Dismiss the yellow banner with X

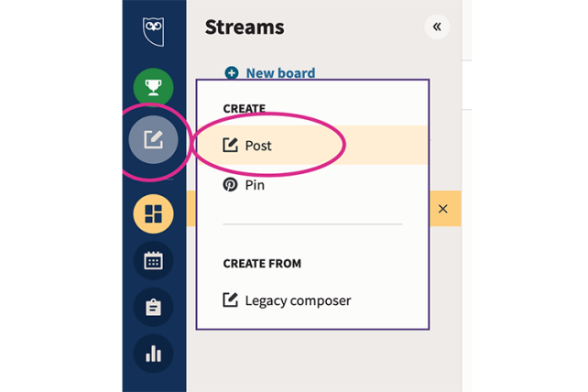click(x=443, y=209)
